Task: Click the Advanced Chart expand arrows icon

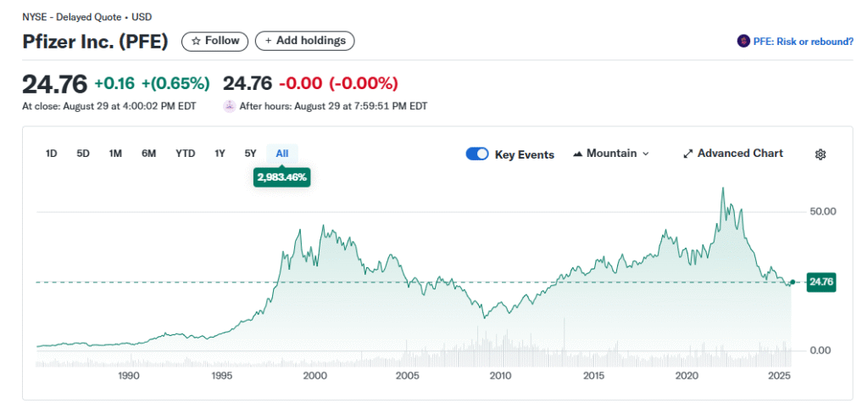Action: pos(688,154)
